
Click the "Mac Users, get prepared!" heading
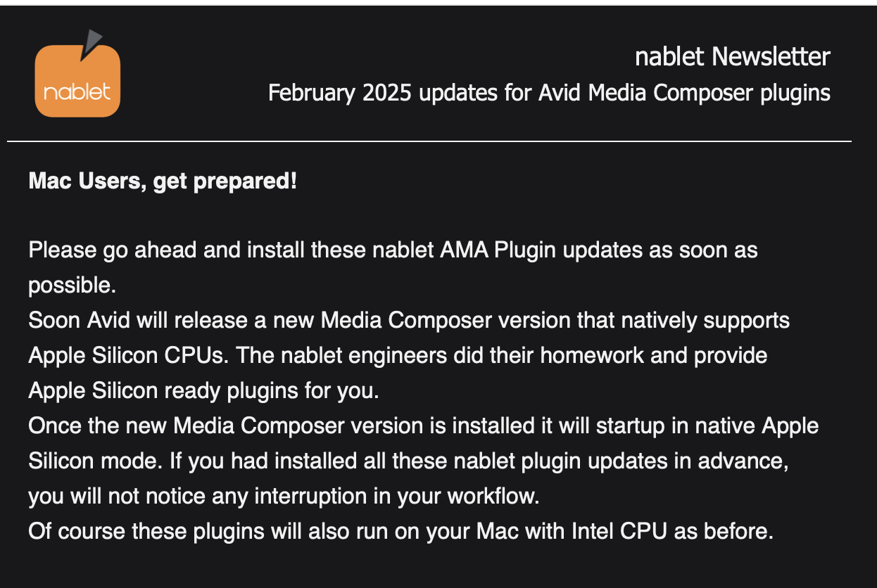[163, 181]
